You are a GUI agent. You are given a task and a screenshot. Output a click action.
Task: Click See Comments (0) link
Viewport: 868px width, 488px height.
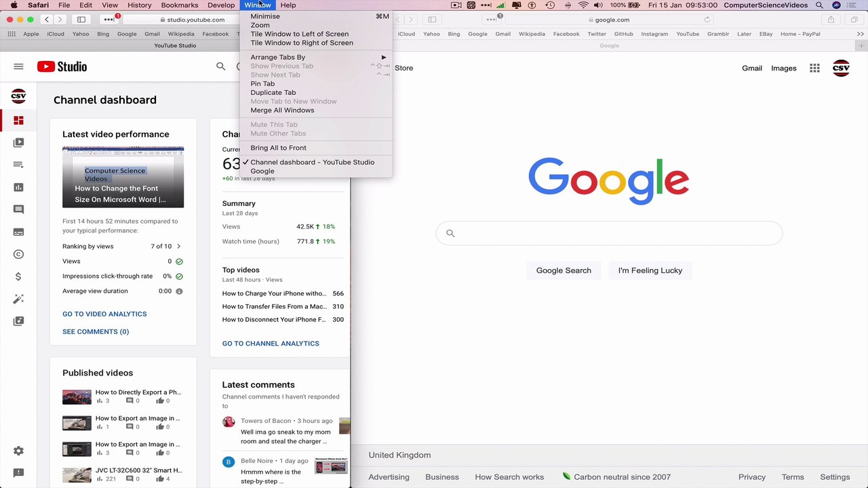point(96,331)
